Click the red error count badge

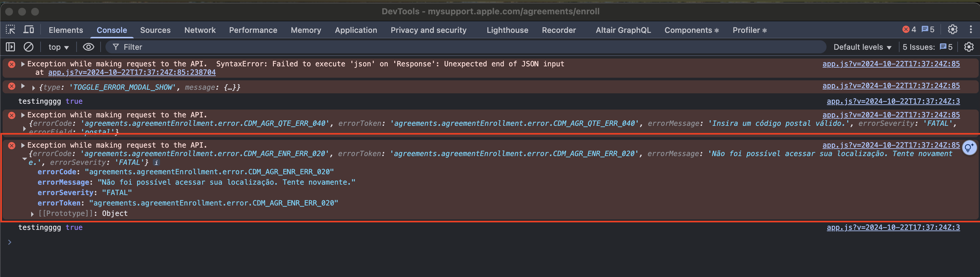(909, 29)
